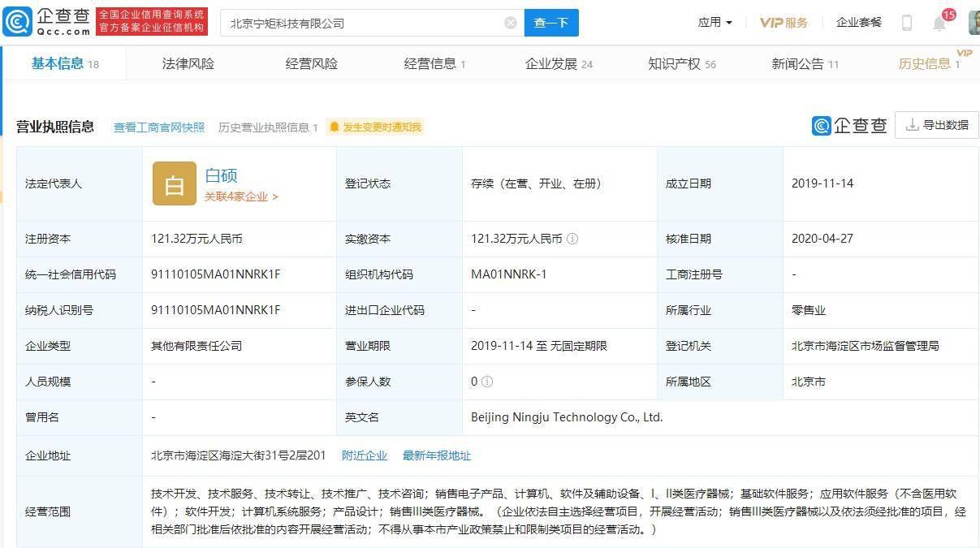Click the 查一下 search button

click(x=551, y=23)
